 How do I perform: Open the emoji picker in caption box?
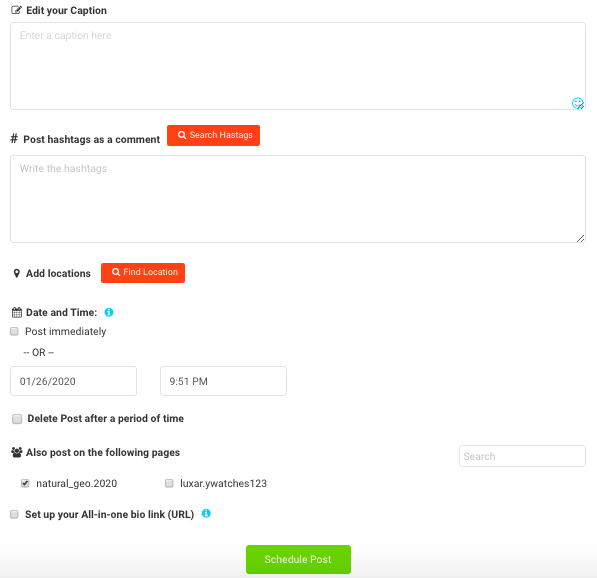577,103
